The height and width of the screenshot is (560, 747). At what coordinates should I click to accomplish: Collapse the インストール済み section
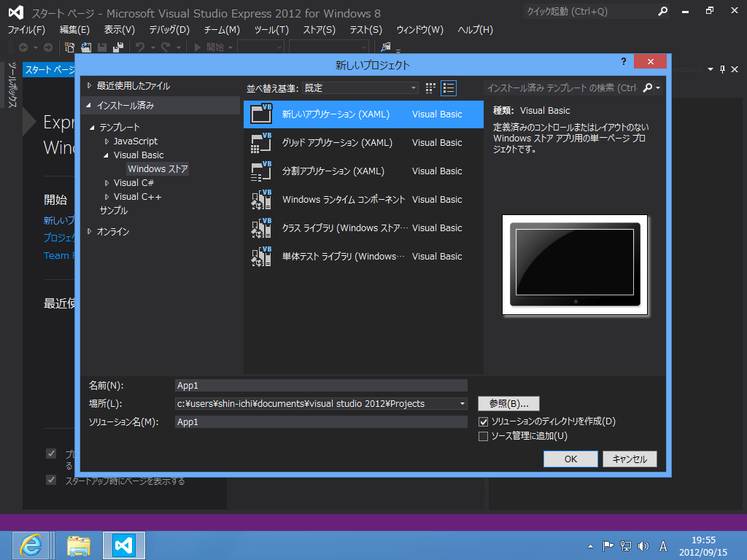[88, 105]
